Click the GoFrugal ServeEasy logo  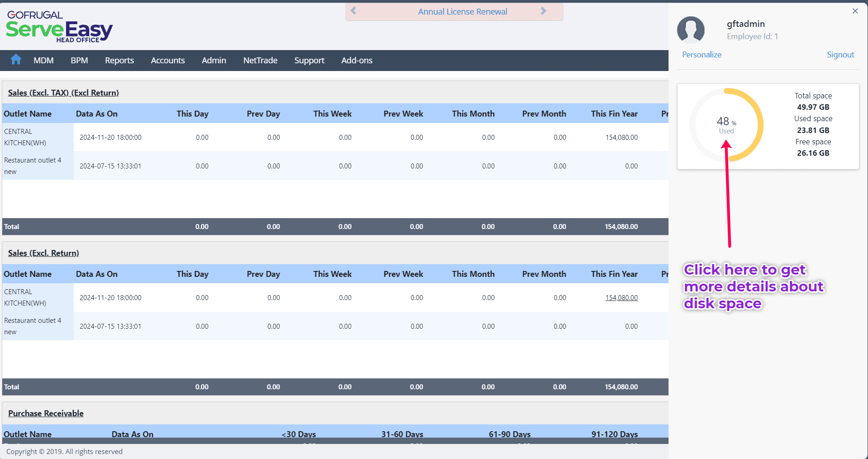pos(59,26)
